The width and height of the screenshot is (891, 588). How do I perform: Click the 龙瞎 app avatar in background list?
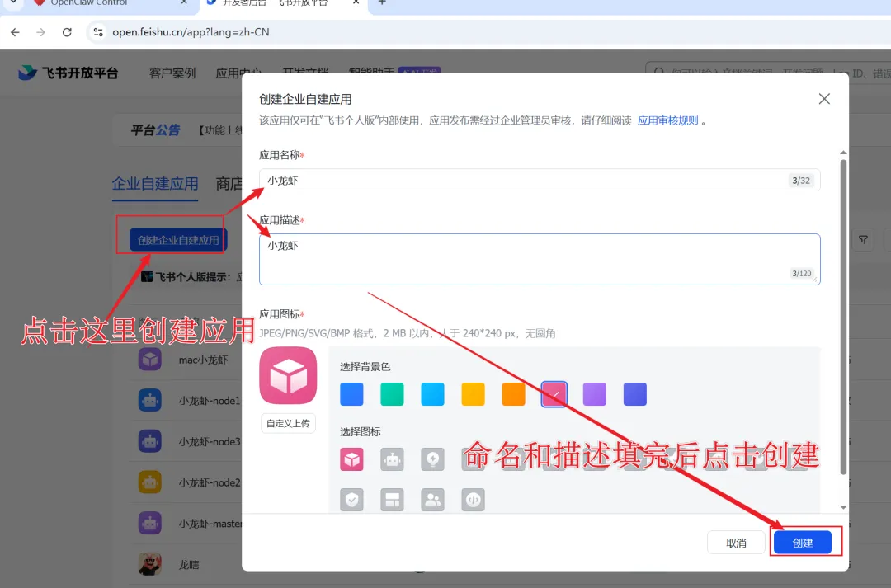(x=150, y=564)
